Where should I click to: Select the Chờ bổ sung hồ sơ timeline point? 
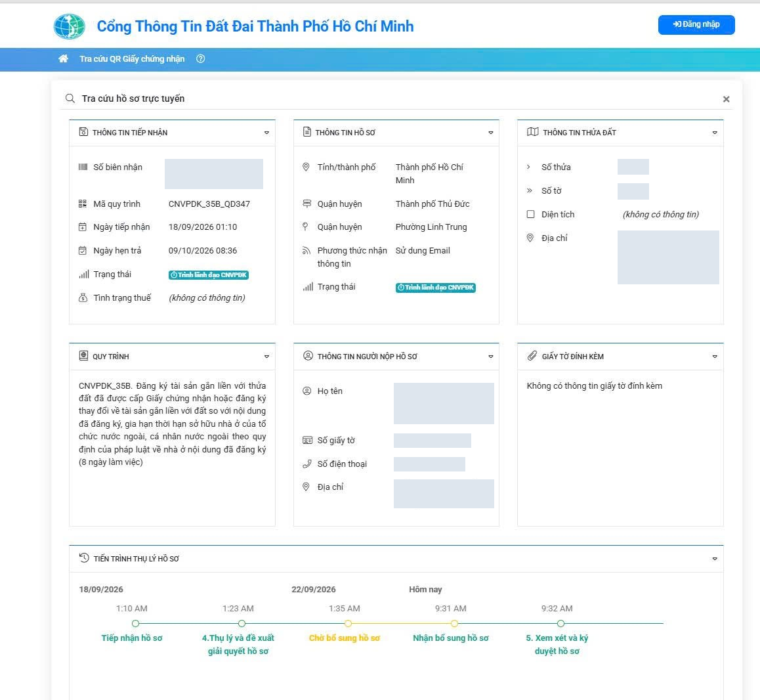coord(348,623)
